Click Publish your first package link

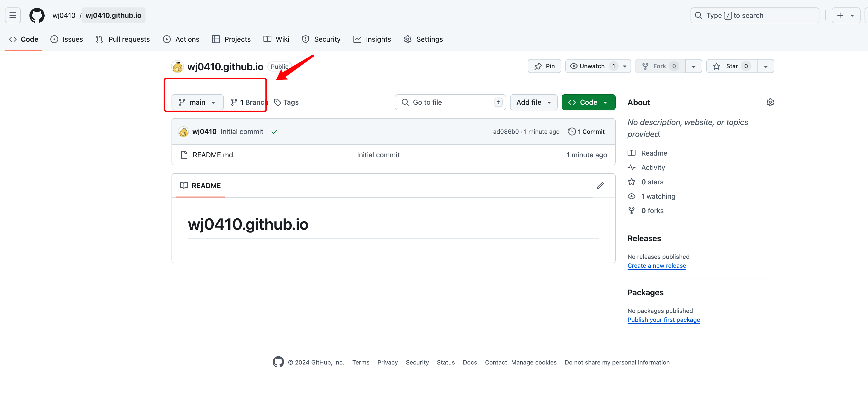[x=664, y=319]
